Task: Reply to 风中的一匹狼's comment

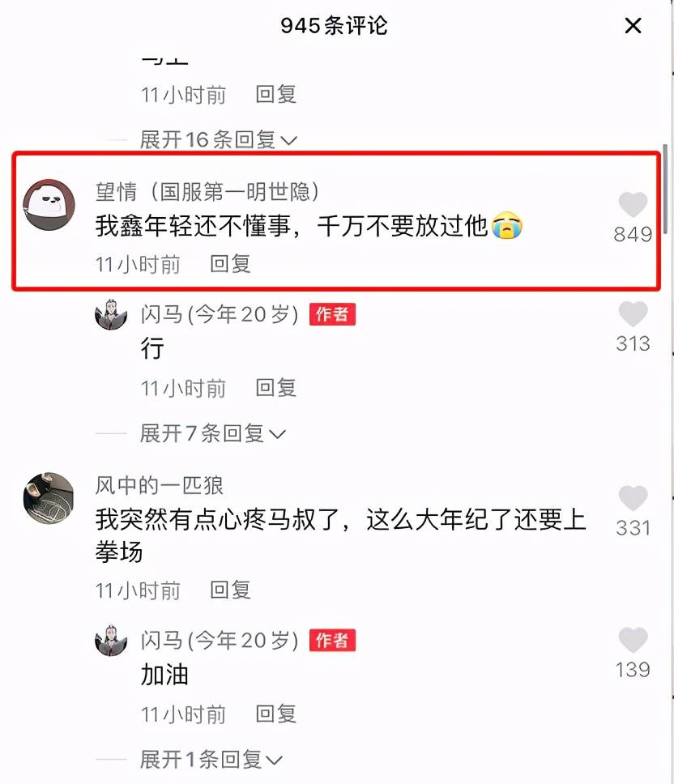Action: (x=230, y=590)
